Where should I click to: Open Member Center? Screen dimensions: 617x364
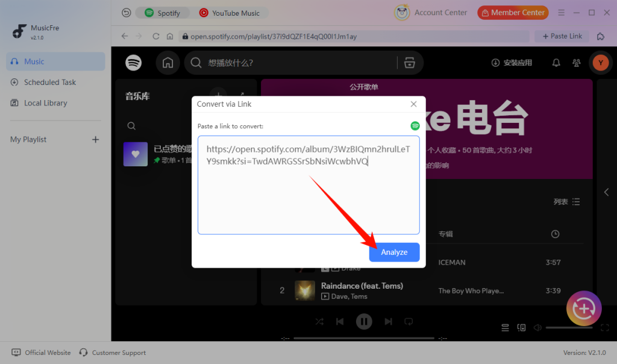513,13
